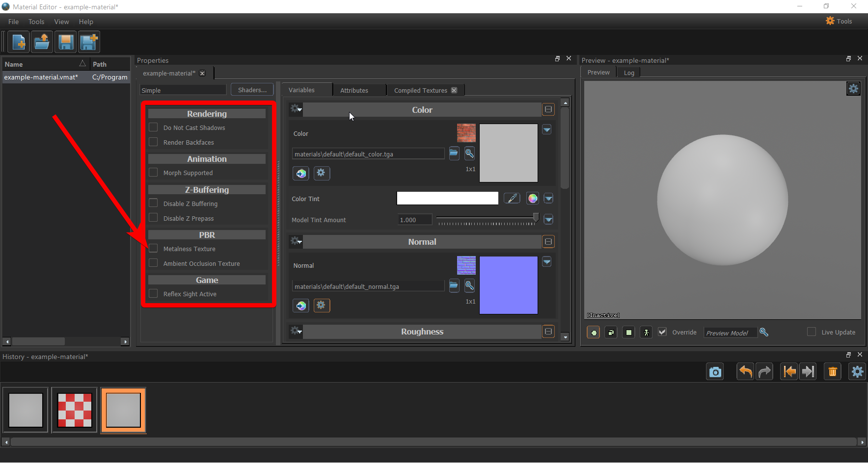Toggle Disable Z Buffering
Viewport: 868px width, 463px height.
(x=153, y=204)
